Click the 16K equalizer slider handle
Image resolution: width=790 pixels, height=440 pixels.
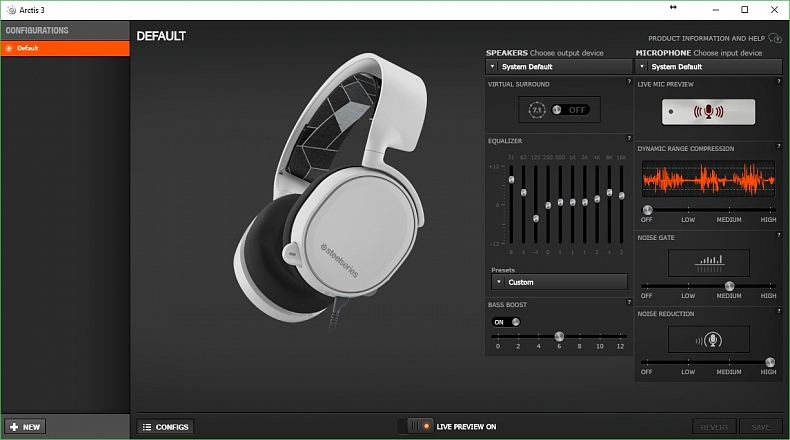(622, 196)
